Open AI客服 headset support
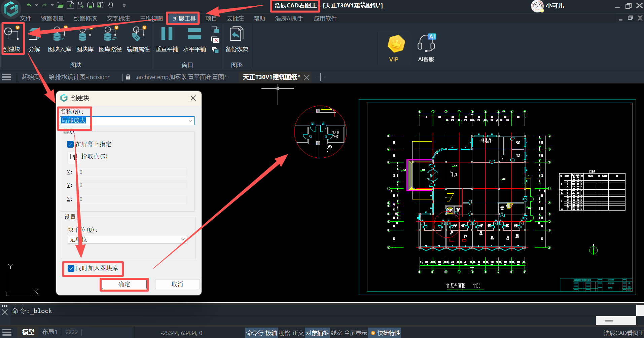The width and height of the screenshot is (644, 338). (426, 48)
